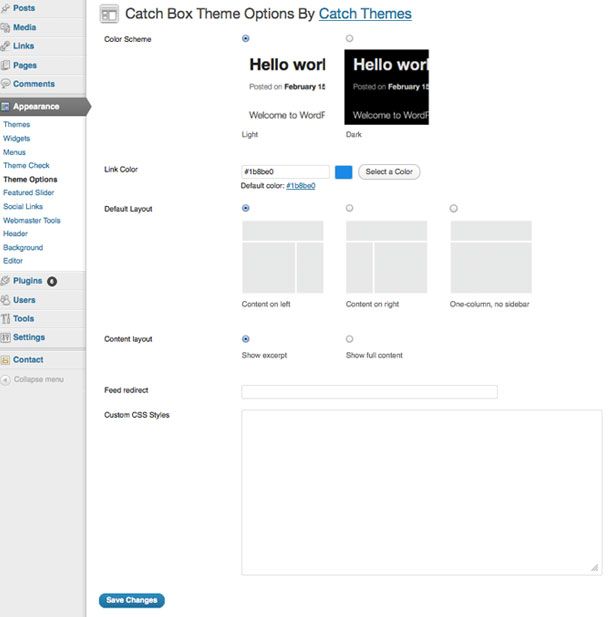Choose Content on right layout radio
The width and height of the screenshot is (608, 617).
349,208
